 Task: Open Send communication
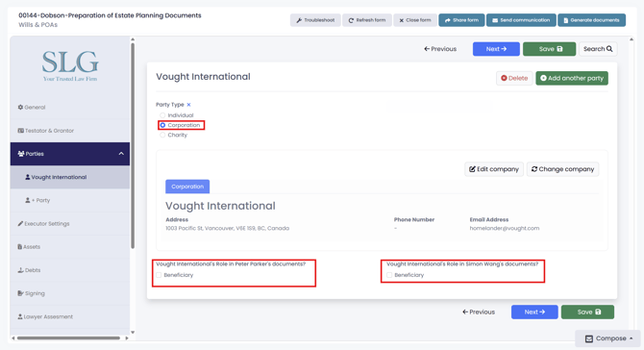pos(521,20)
